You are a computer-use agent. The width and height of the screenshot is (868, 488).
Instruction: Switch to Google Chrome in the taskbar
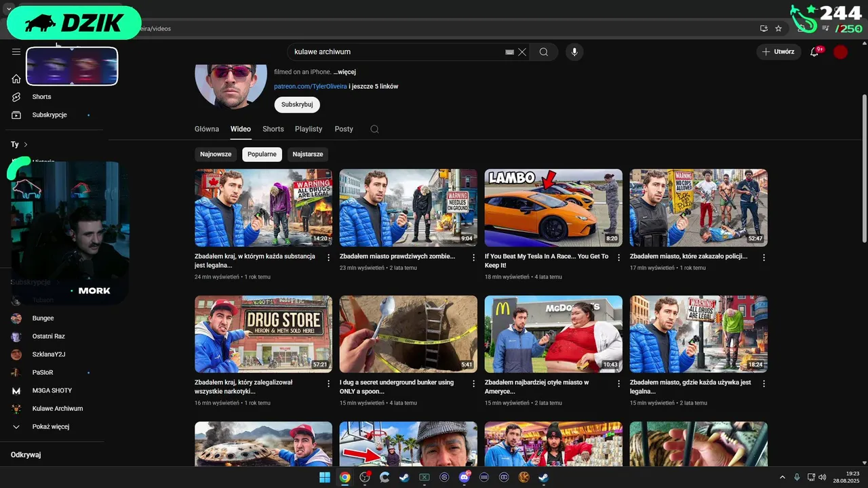(x=345, y=477)
